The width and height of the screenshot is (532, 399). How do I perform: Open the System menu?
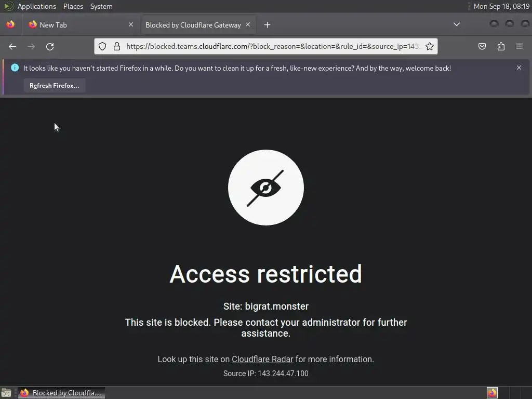pyautogui.click(x=101, y=6)
